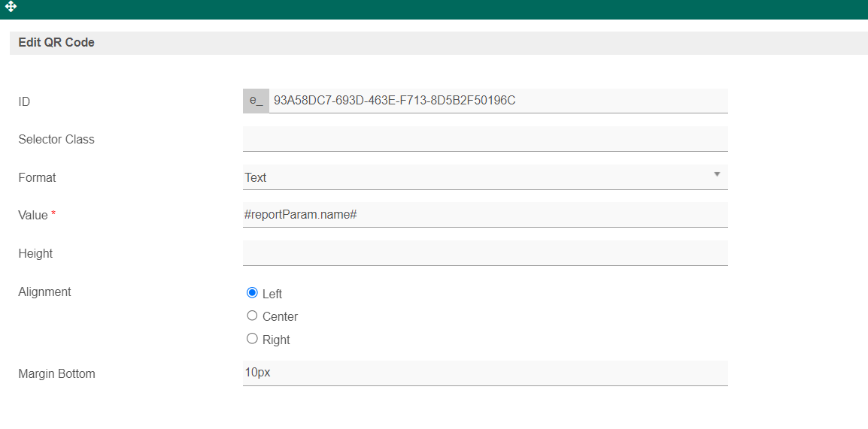Select the Right alignment radio button
This screenshot has height=429, width=868.
(252, 339)
